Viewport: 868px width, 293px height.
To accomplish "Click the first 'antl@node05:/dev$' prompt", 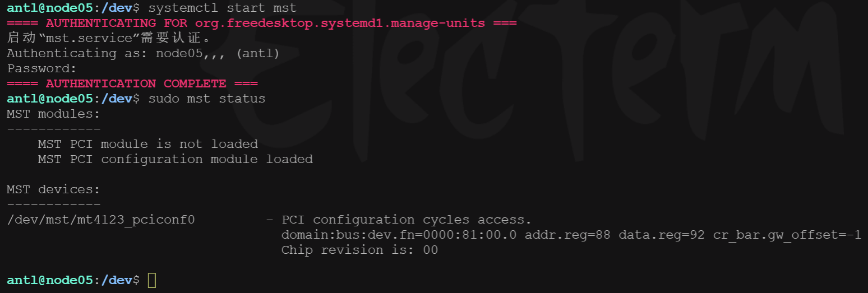I will [x=73, y=8].
